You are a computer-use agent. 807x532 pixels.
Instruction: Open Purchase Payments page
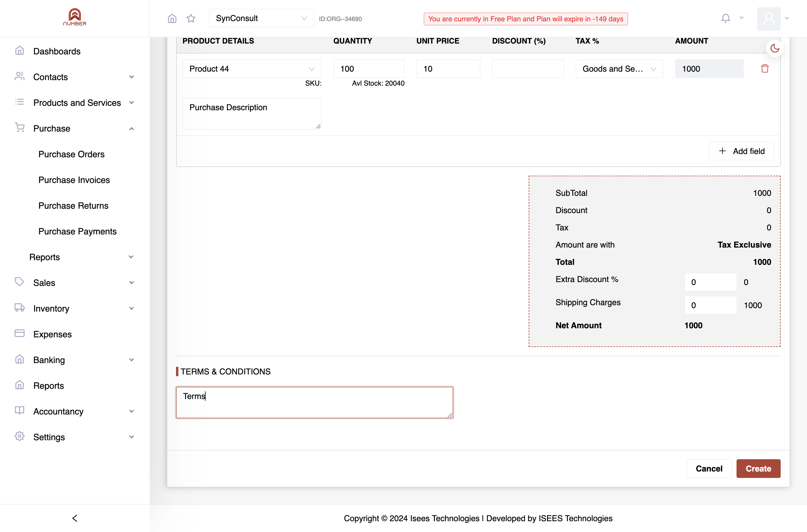[77, 232]
